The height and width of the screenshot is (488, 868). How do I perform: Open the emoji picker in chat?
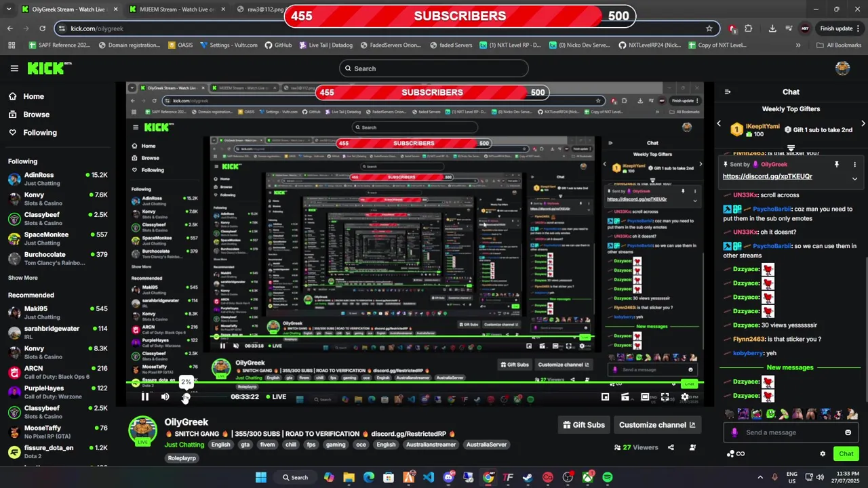(x=848, y=432)
